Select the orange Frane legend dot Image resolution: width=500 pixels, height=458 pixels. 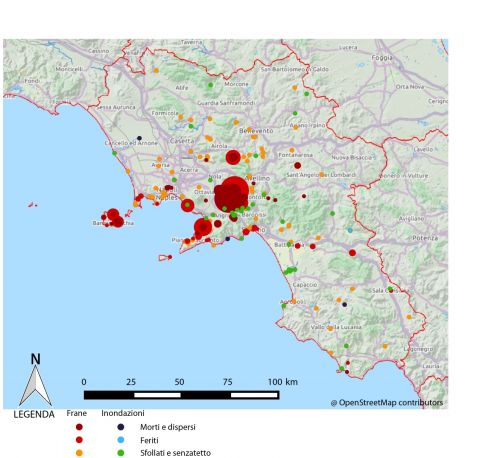tap(79, 453)
